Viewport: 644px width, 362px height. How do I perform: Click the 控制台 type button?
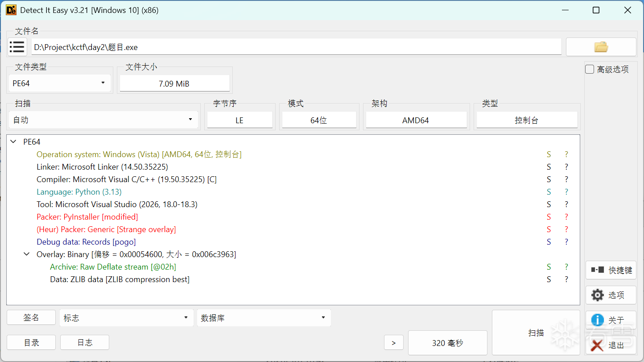(x=527, y=120)
